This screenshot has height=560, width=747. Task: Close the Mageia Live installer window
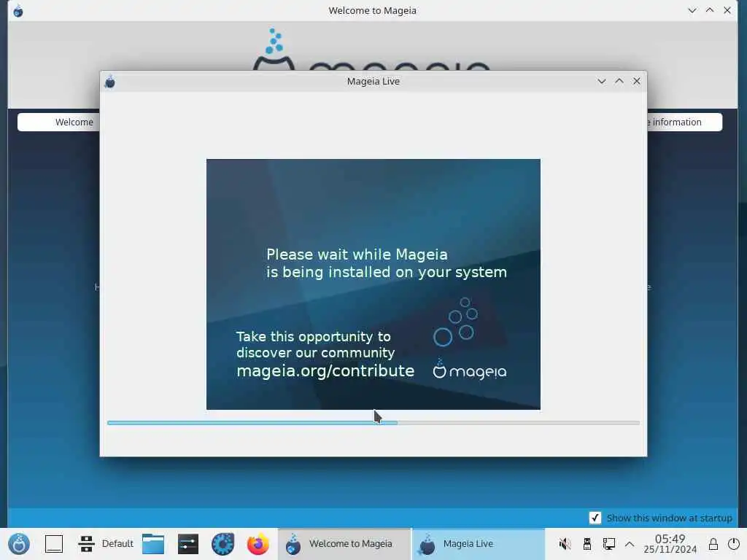click(636, 82)
